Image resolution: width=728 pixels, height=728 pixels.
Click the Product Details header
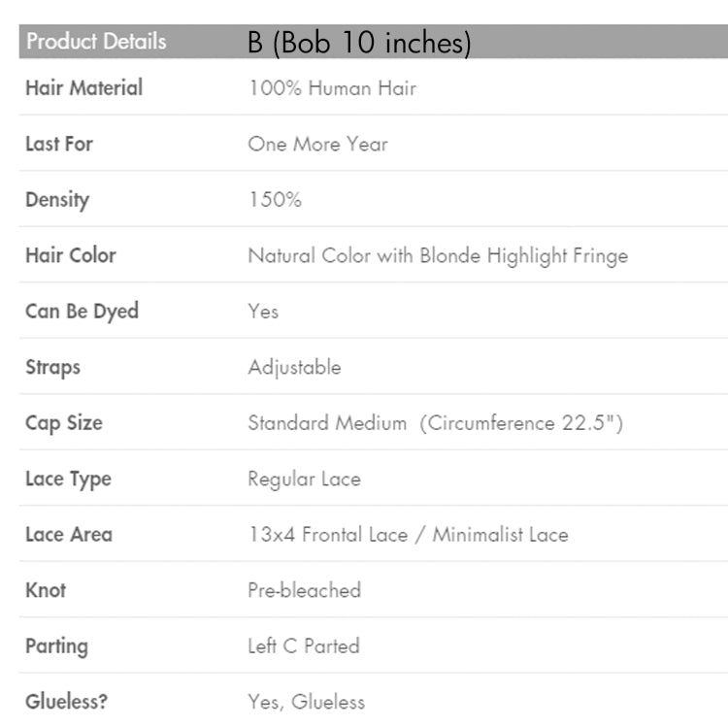coord(96,42)
